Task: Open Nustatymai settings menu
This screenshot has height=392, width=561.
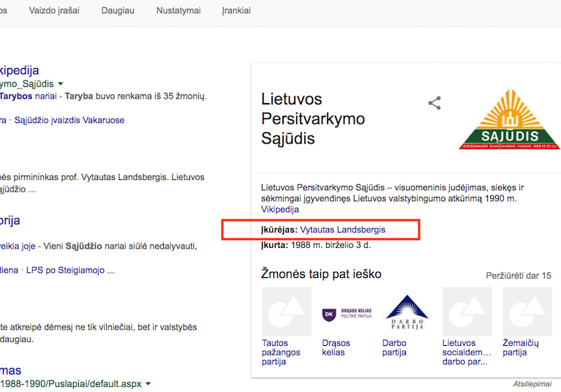Action: [180, 11]
